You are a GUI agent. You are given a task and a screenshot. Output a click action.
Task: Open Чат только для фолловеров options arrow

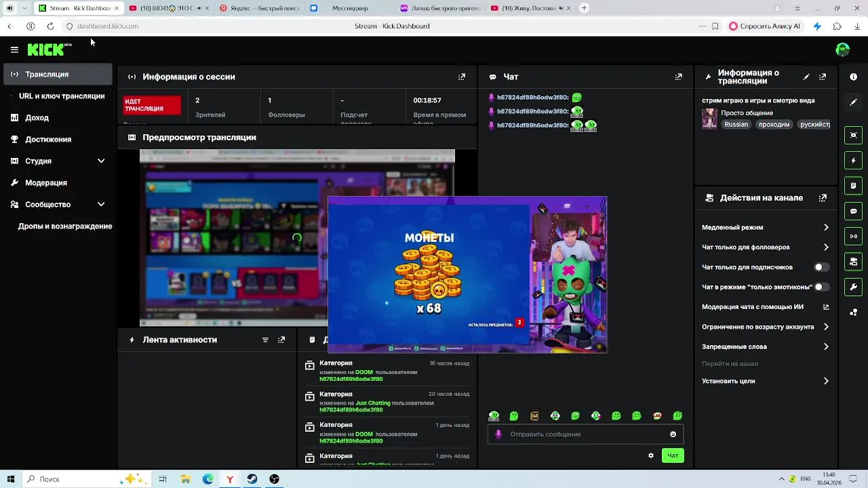click(826, 247)
